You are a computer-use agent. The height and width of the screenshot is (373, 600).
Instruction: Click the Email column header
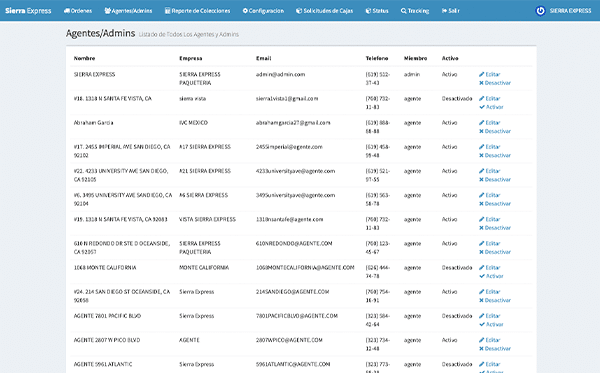point(263,58)
